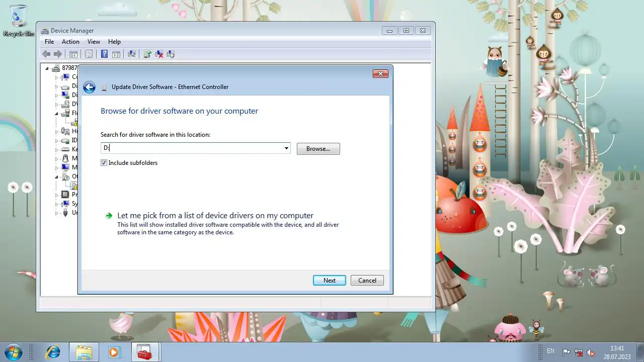Click the blue Help question-mark toolbar icon

click(104, 54)
